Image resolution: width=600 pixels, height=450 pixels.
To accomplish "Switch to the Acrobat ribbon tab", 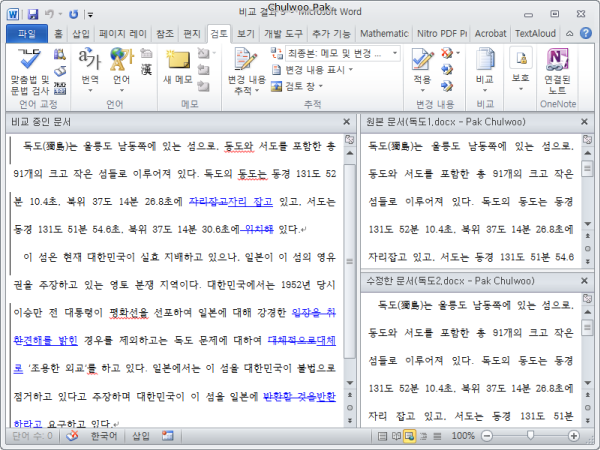I will (490, 33).
